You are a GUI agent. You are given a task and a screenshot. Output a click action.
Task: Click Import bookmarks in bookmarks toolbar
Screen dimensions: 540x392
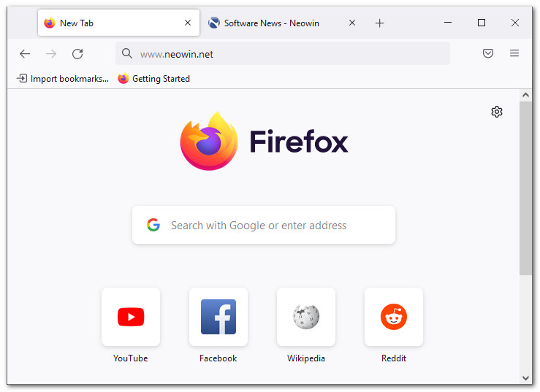tap(63, 79)
